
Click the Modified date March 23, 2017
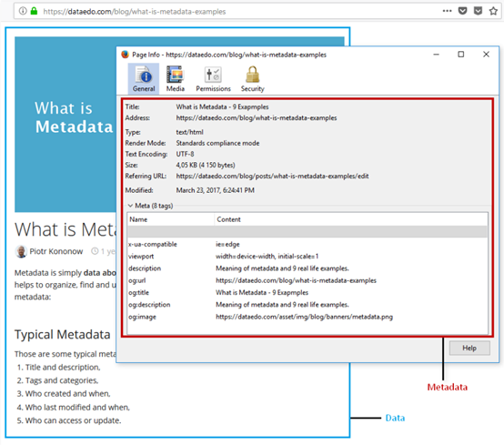point(215,190)
